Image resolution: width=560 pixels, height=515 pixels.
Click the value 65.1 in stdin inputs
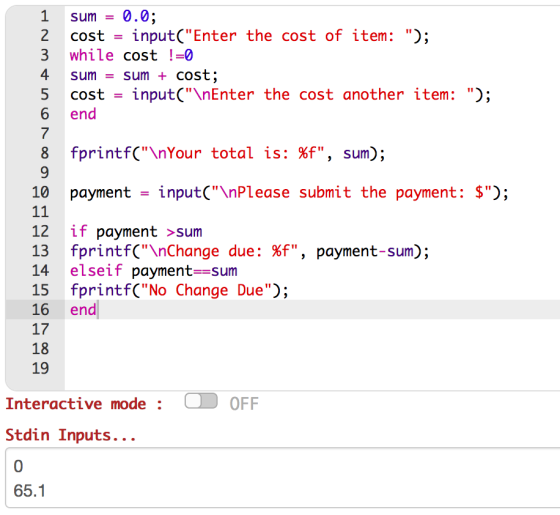click(29, 491)
